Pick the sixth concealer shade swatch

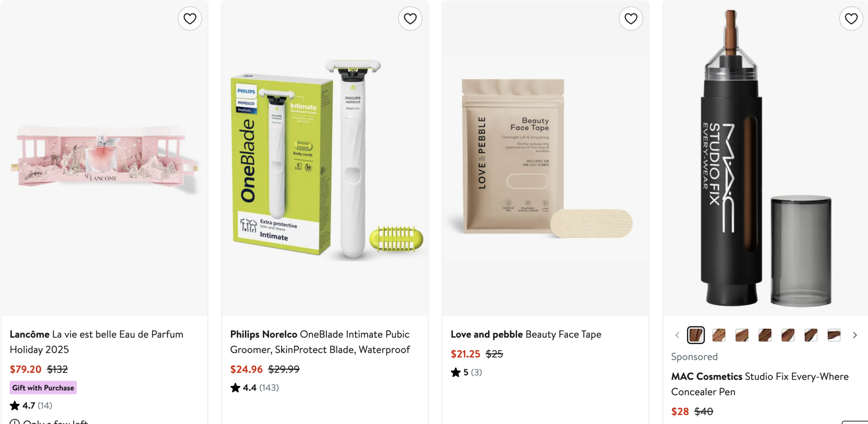point(811,335)
